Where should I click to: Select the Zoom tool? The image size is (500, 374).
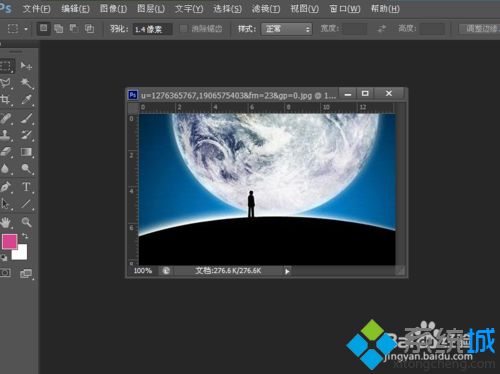(x=26, y=222)
